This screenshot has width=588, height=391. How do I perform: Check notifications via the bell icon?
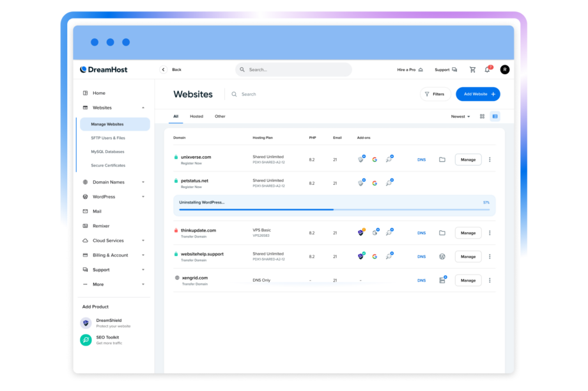[487, 69]
